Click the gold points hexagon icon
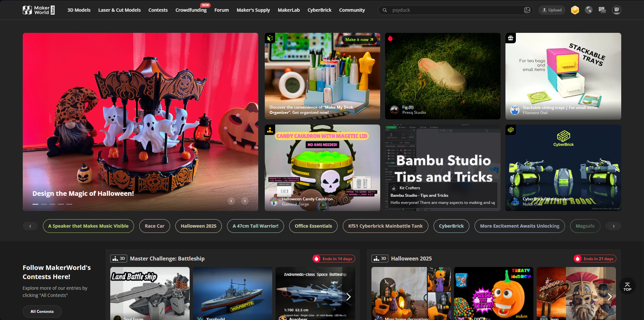This screenshot has width=644, height=320. tap(575, 10)
